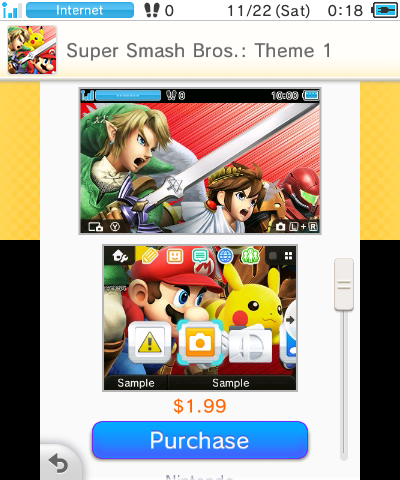Open the Internet Browser globe icon
The width and height of the screenshot is (400, 480).
click(225, 256)
